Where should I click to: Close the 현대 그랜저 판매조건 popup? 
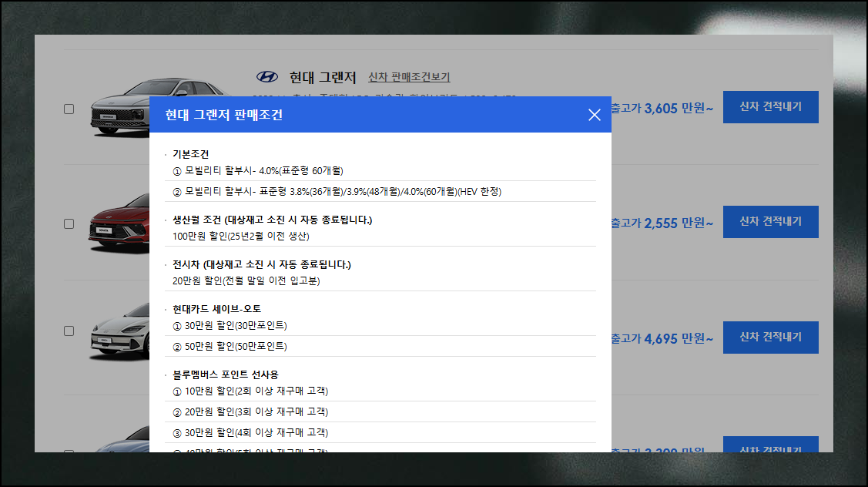pyautogui.click(x=594, y=115)
